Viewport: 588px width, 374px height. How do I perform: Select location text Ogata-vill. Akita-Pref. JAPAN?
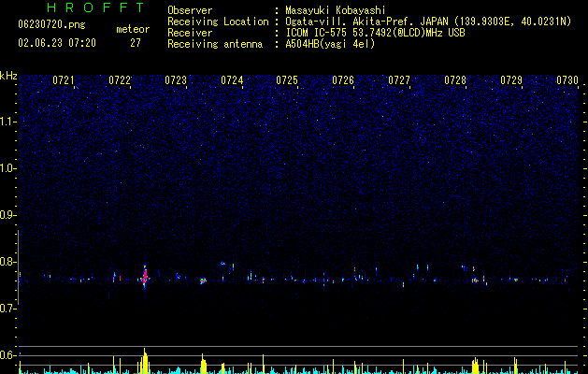[368, 22]
